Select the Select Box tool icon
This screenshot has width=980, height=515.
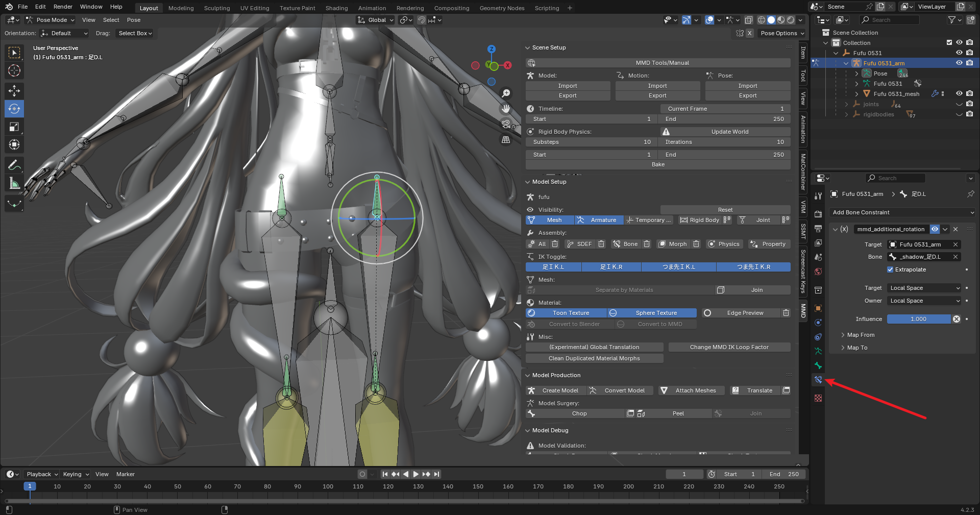pos(14,53)
